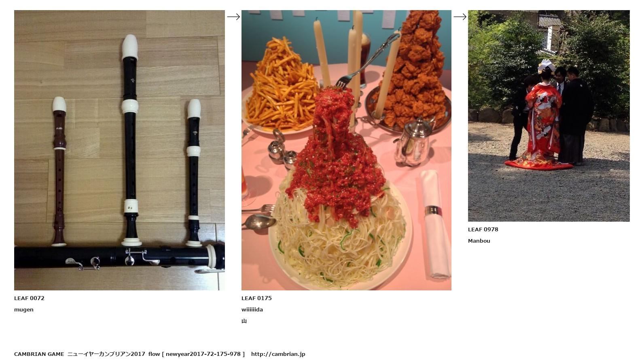Viewport: 644px width, 364px height.
Task: Click the arrow between recorders and pasta images
Action: click(233, 17)
